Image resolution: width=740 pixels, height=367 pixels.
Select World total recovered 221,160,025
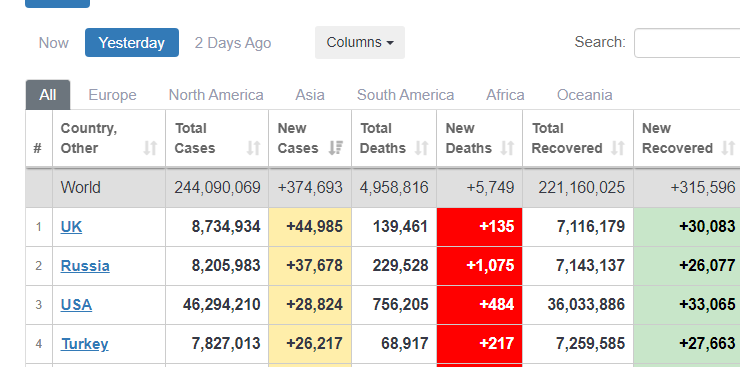(x=581, y=188)
